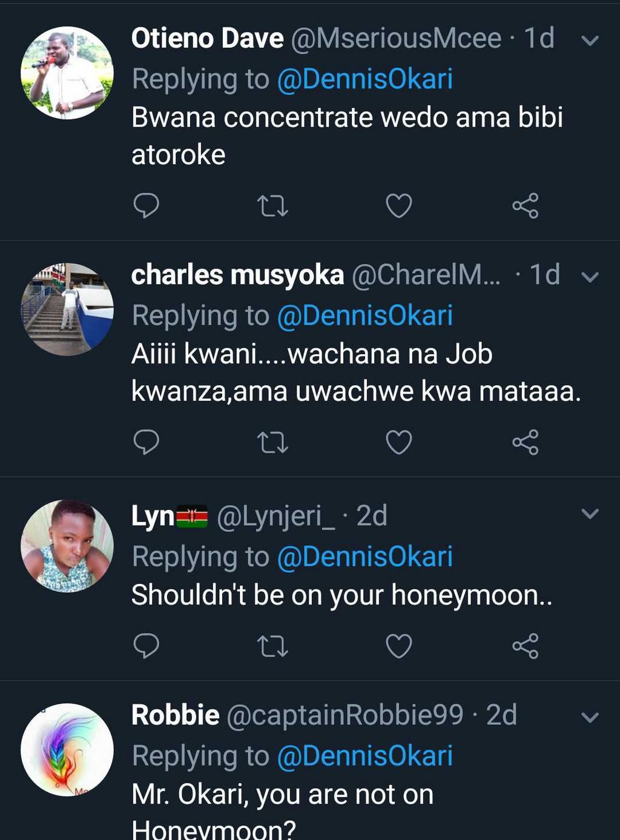Reply to Lyn's honeymoon tweet
620x840 pixels.
tap(146, 646)
